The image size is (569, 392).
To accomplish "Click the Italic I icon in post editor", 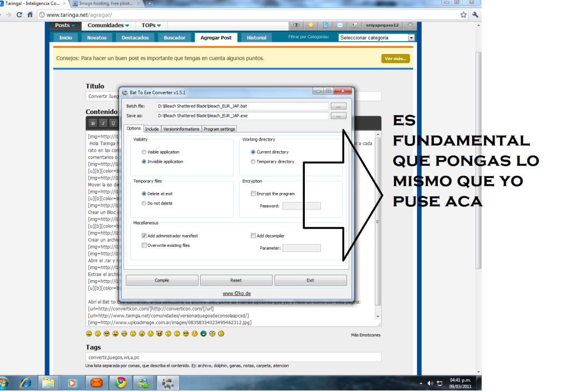I will (x=103, y=123).
